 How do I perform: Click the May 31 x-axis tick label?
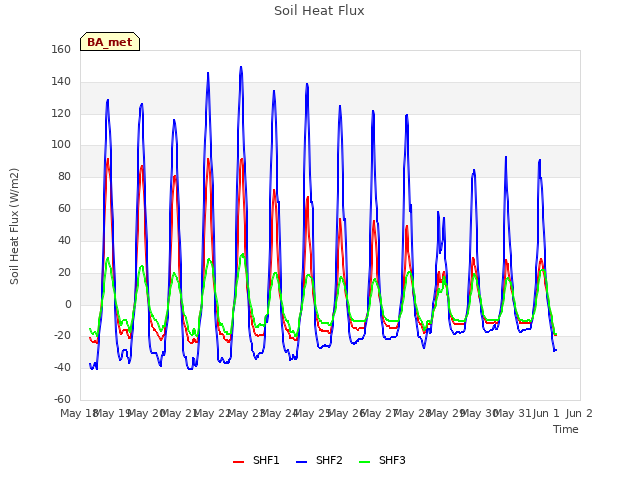tap(512, 413)
